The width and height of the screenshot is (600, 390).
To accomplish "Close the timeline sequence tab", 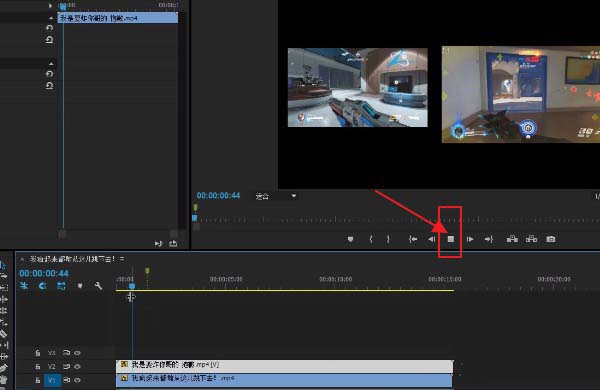I will tap(22, 259).
